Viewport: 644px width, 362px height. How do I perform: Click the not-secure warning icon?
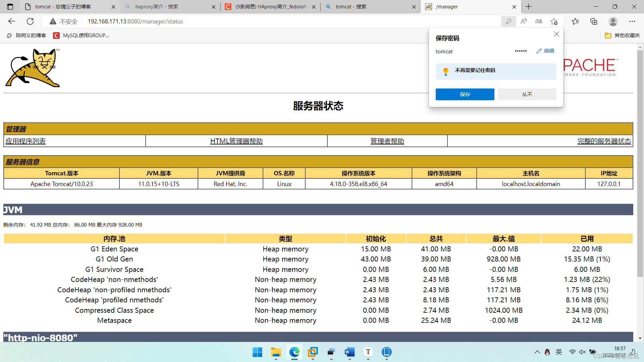pos(53,21)
